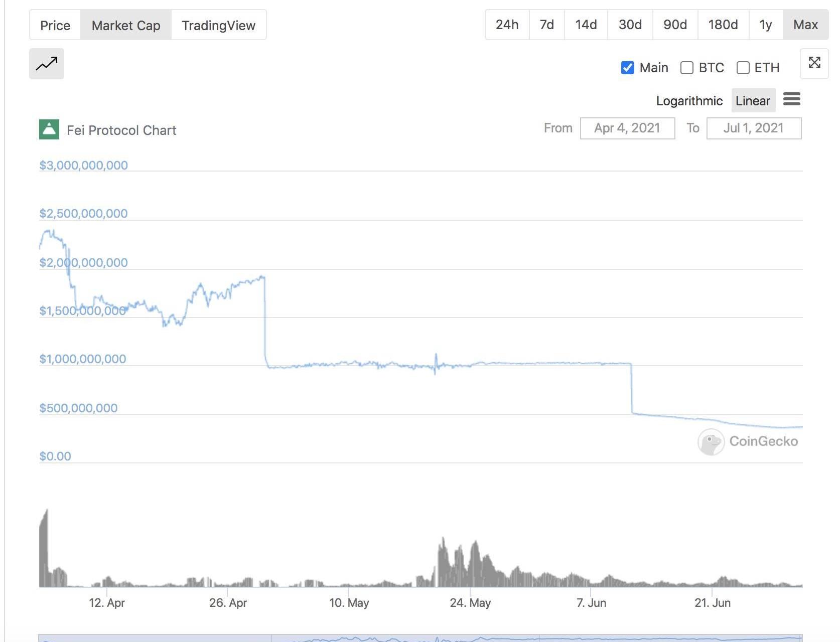840x642 pixels.
Task: Click the line chart trend icon button
Action: 47,64
